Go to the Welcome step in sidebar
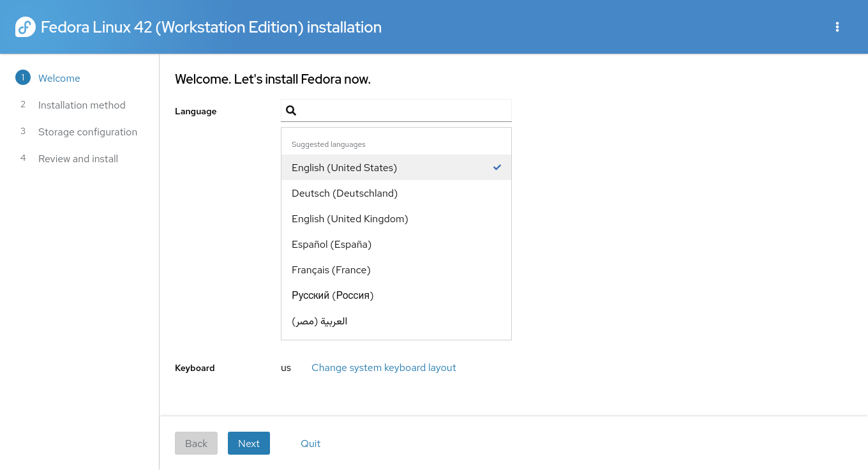The height and width of the screenshot is (470, 868). click(59, 78)
